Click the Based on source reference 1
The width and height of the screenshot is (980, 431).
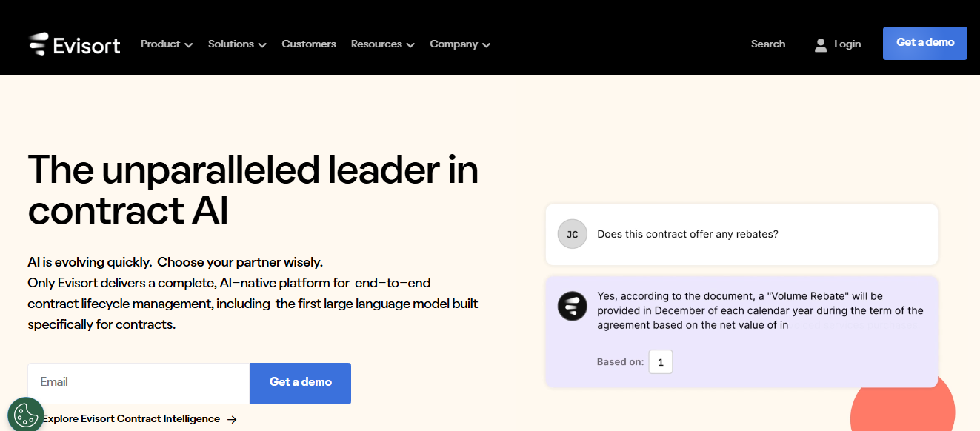[661, 362]
